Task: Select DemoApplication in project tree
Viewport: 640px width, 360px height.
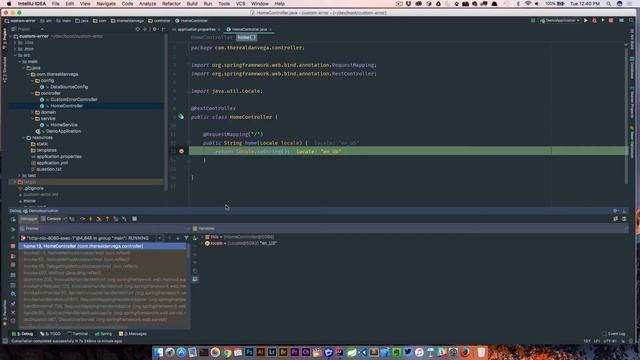Action: pyautogui.click(x=63, y=131)
